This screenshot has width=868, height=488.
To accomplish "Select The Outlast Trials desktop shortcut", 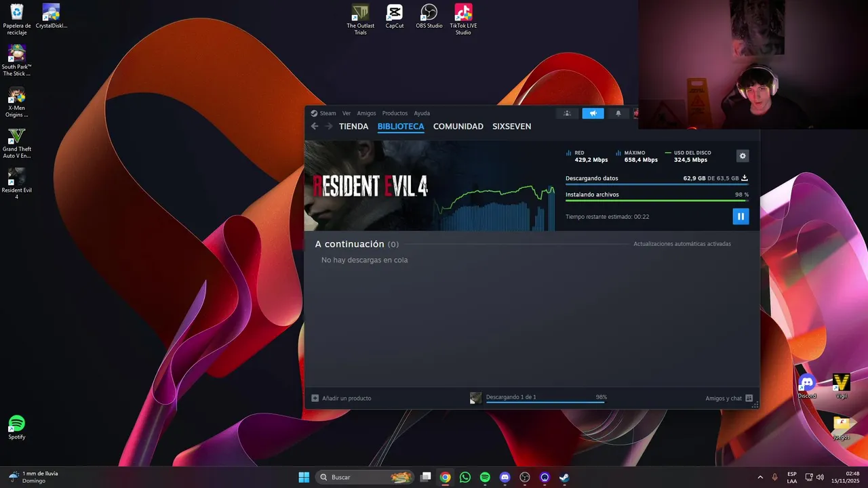I will pyautogui.click(x=360, y=19).
